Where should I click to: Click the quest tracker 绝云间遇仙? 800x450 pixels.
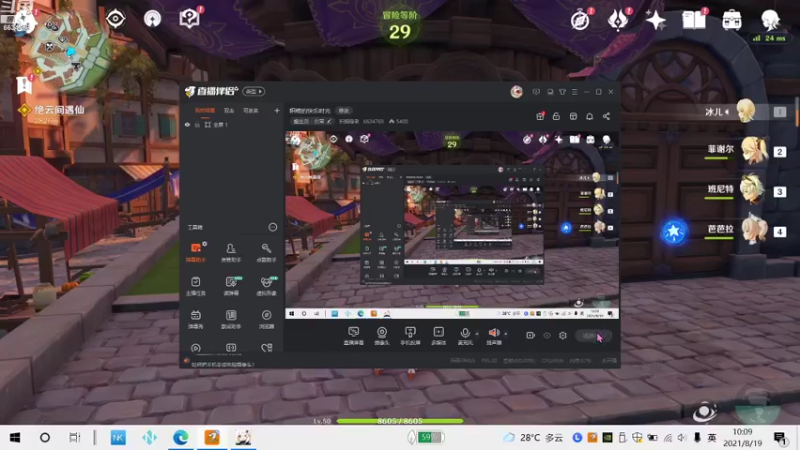57,110
